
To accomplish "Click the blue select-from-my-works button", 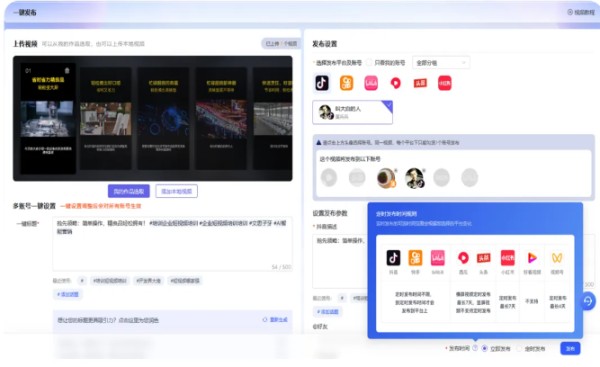I will pyautogui.click(x=129, y=191).
